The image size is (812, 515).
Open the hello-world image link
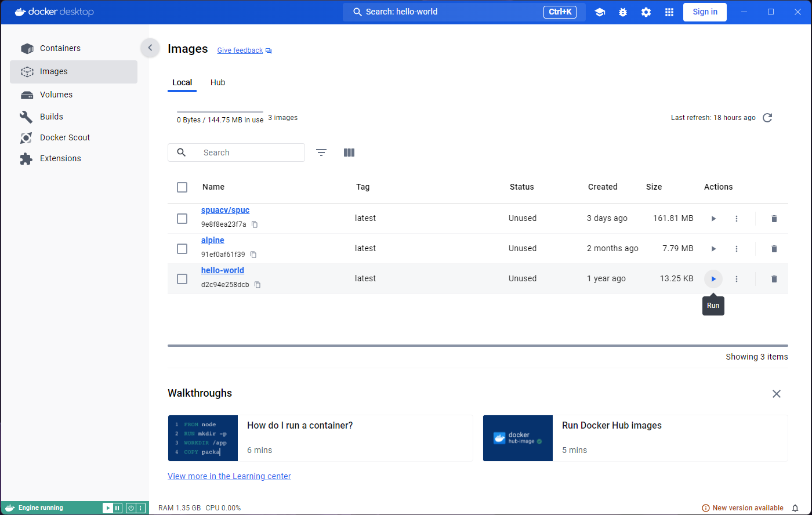pyautogui.click(x=223, y=270)
